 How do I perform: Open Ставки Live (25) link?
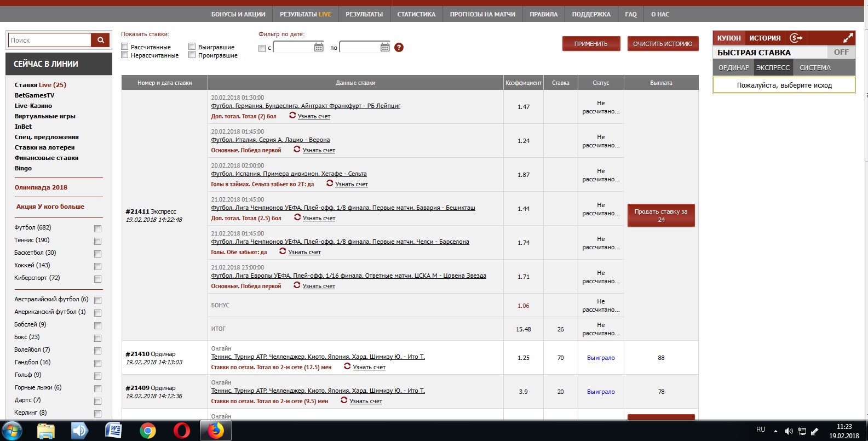pos(41,85)
